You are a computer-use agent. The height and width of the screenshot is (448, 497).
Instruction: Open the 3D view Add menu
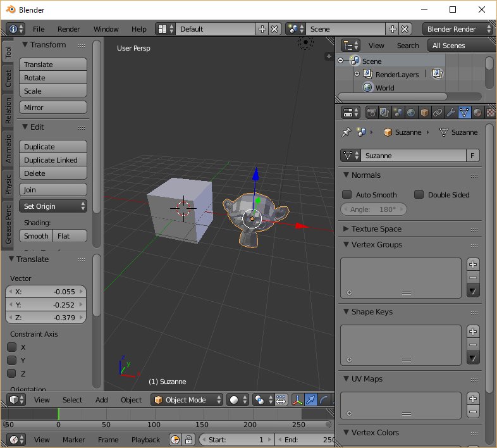coord(101,400)
